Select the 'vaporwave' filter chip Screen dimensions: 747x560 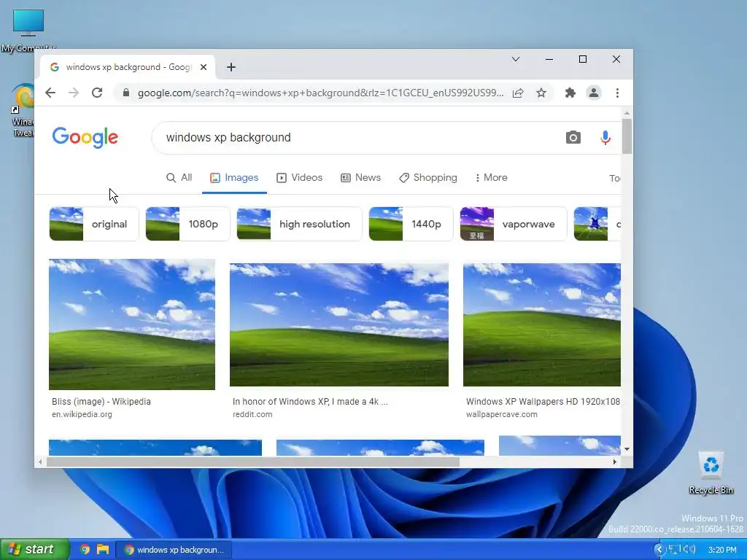(514, 224)
